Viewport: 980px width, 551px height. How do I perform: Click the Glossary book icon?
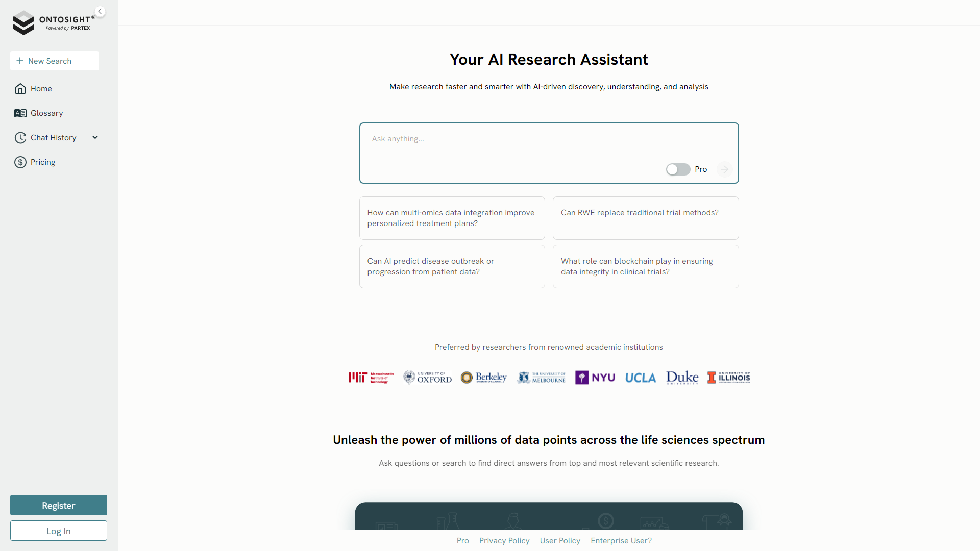pos(19,113)
